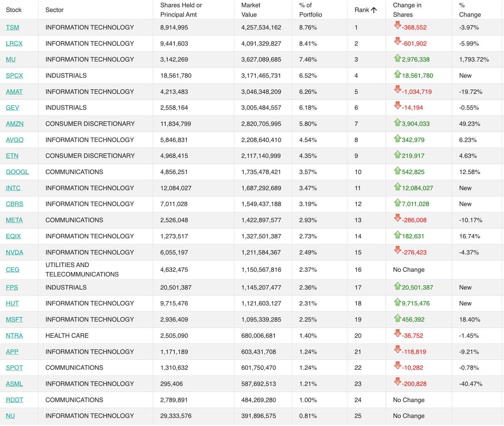This screenshot has width=504, height=426.
Task: Click the red down arrow in the TSM row
Action: [397, 25]
